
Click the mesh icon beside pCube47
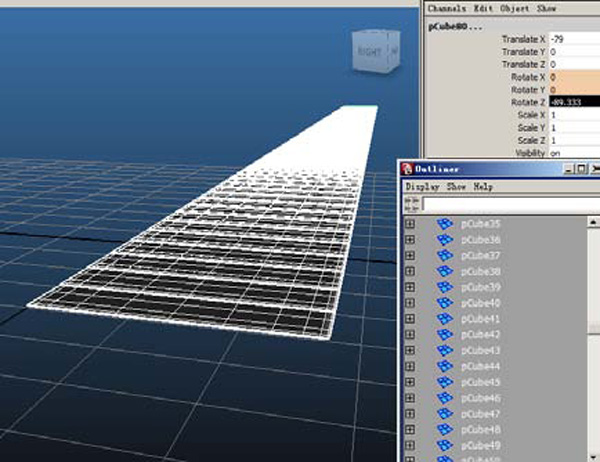[445, 414]
